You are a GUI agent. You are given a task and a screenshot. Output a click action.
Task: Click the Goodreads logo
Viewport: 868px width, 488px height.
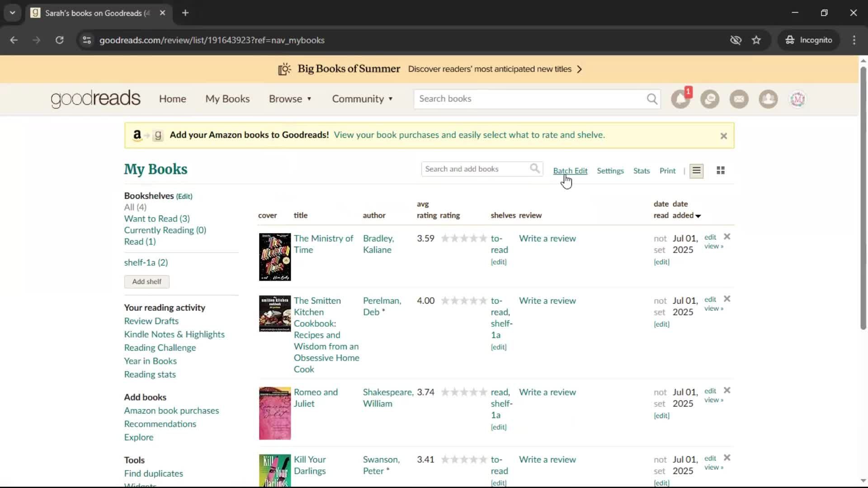tap(95, 99)
